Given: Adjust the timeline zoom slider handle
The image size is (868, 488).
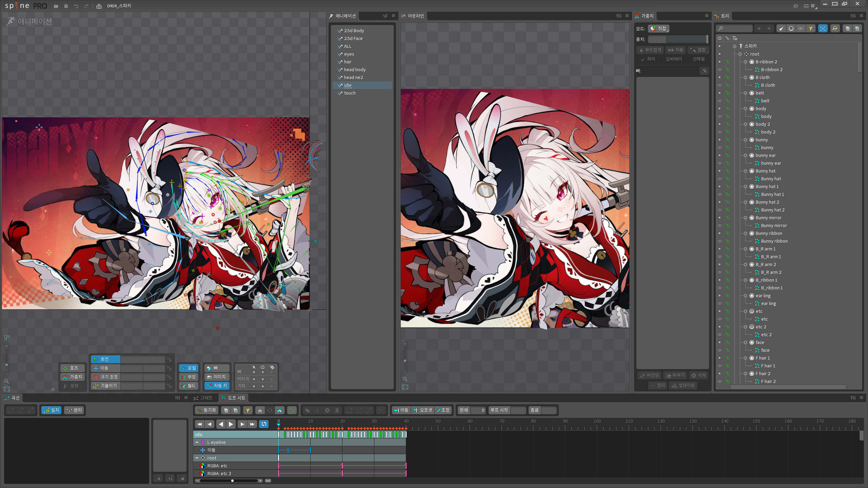Looking at the screenshot, I should [232, 481].
